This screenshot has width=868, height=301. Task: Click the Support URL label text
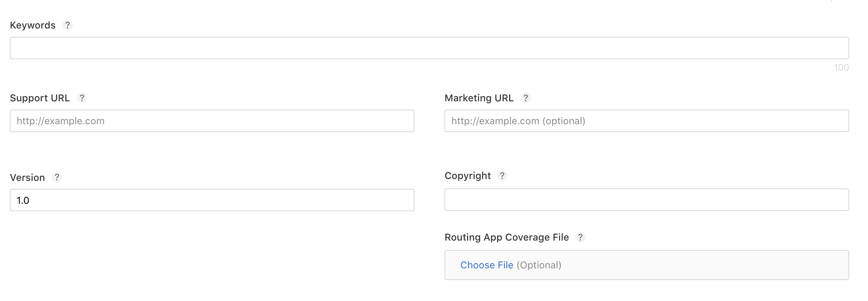40,98
